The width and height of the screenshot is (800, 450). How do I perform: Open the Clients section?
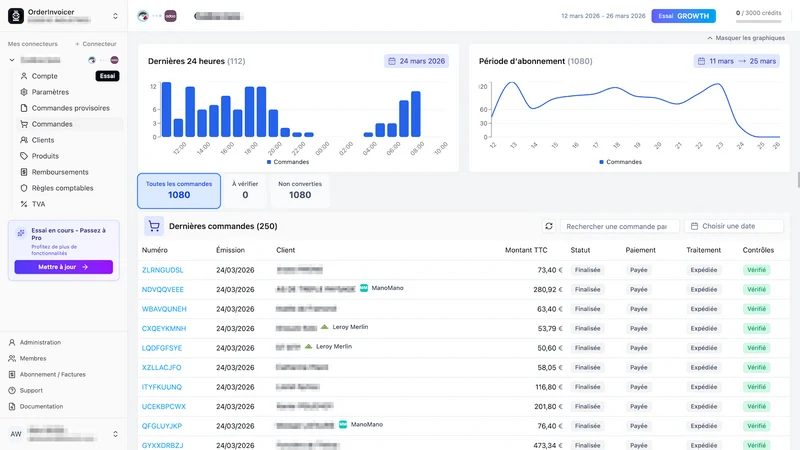pyautogui.click(x=43, y=140)
